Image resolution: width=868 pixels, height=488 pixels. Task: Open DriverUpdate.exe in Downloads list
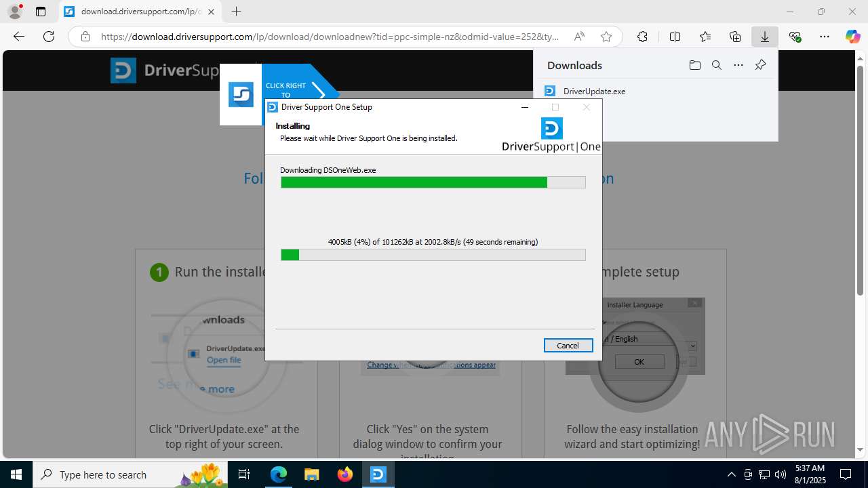tap(594, 91)
